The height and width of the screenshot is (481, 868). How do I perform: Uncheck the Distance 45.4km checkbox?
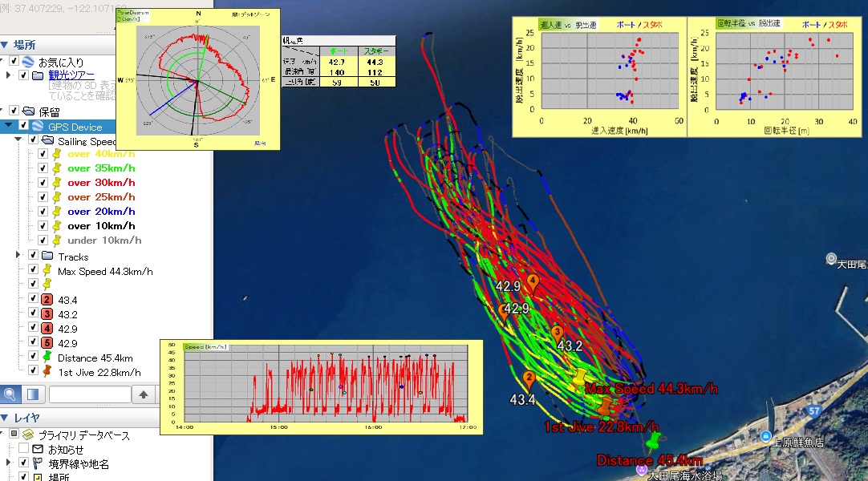(33, 357)
